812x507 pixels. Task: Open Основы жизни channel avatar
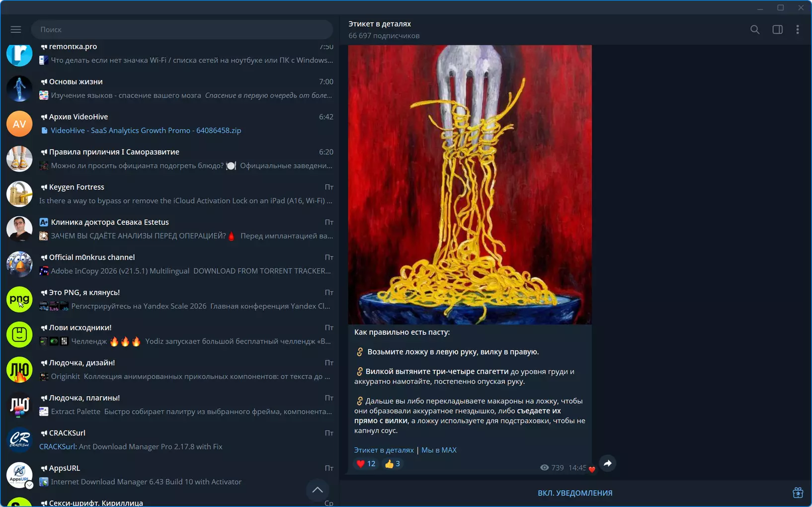19,88
